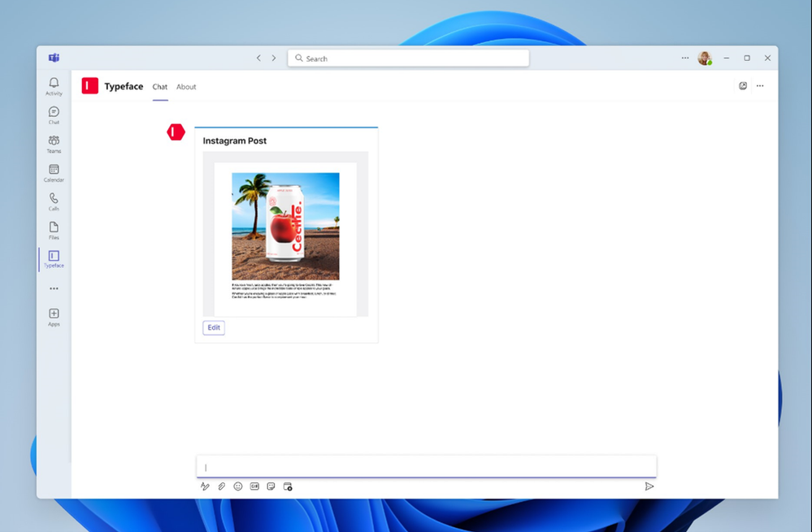Attach a file with paperclip icon
This screenshot has width=812, height=532.
tap(221, 487)
